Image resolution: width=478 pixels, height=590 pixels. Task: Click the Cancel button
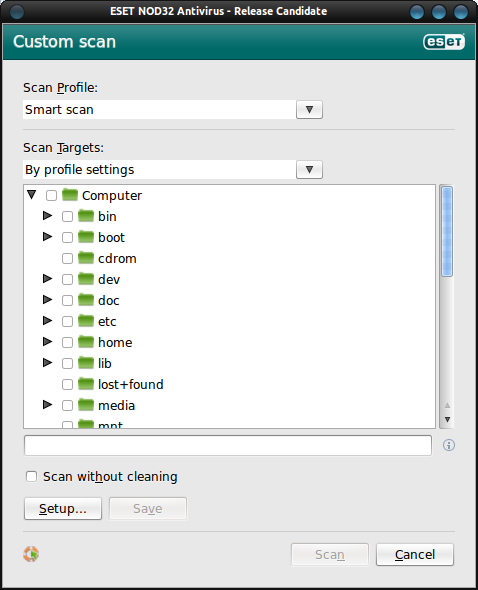(415, 555)
